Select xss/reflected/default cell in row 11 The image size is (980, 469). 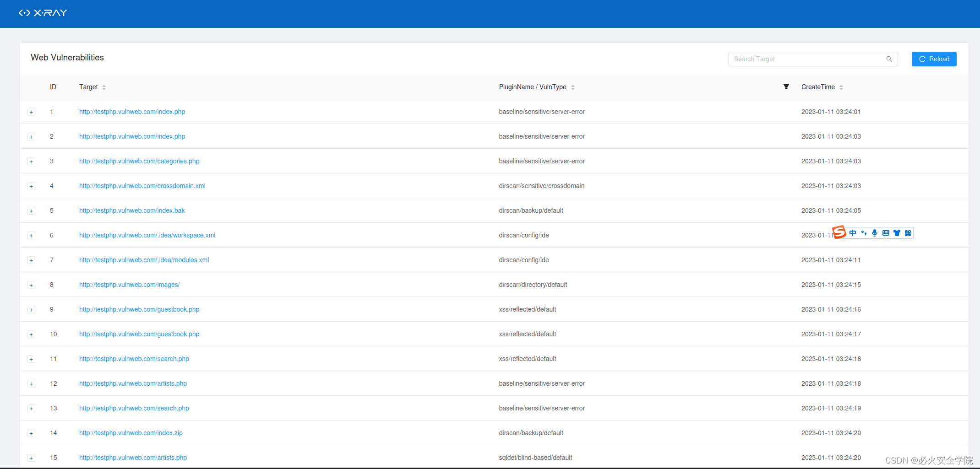527,359
